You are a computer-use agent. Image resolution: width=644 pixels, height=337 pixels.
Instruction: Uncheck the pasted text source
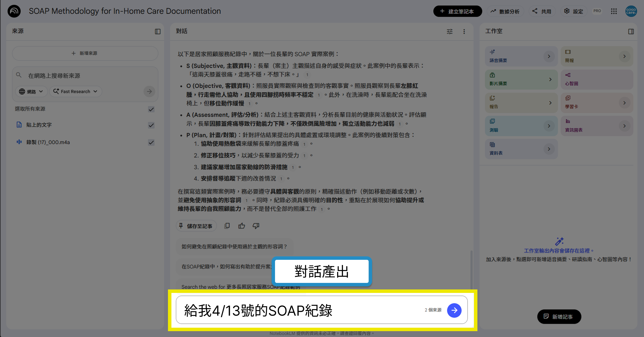(x=151, y=125)
